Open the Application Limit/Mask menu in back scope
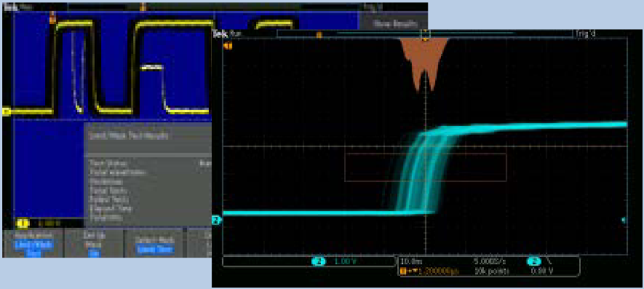644x289 pixels. (x=33, y=243)
